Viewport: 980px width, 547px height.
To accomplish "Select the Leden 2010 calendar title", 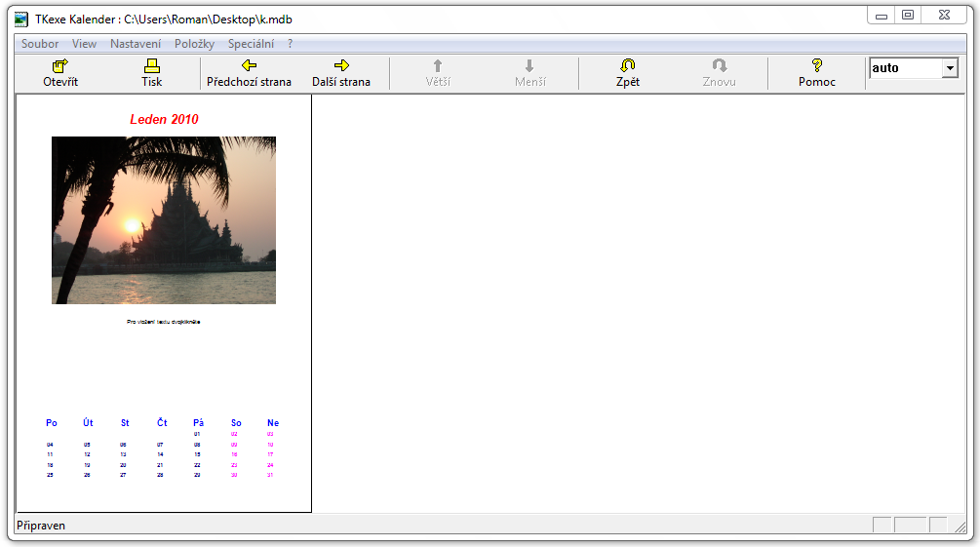I will [165, 119].
